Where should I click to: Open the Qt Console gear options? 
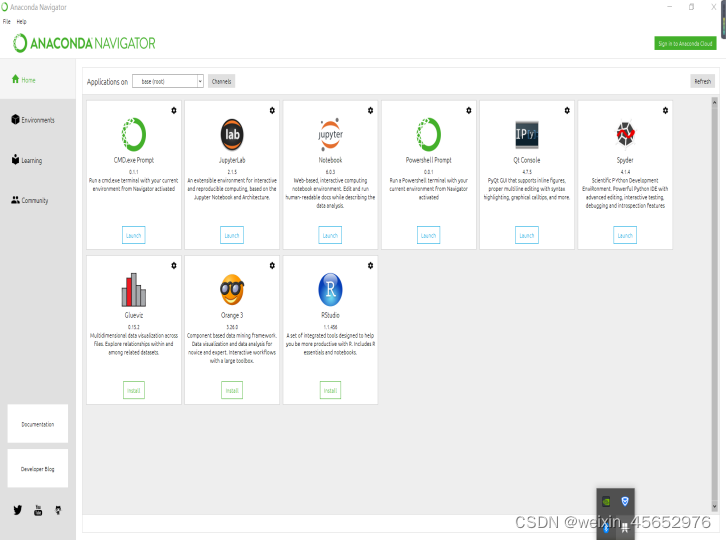[x=567, y=110]
